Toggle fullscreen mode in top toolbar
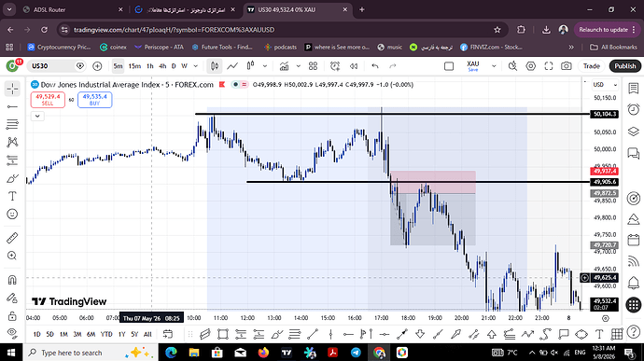 point(549,66)
